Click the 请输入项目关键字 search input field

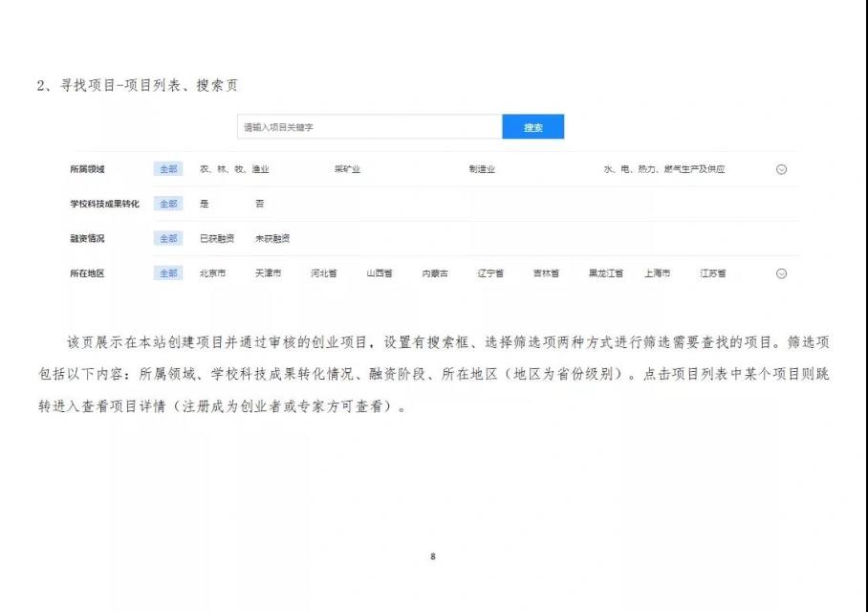point(369,127)
